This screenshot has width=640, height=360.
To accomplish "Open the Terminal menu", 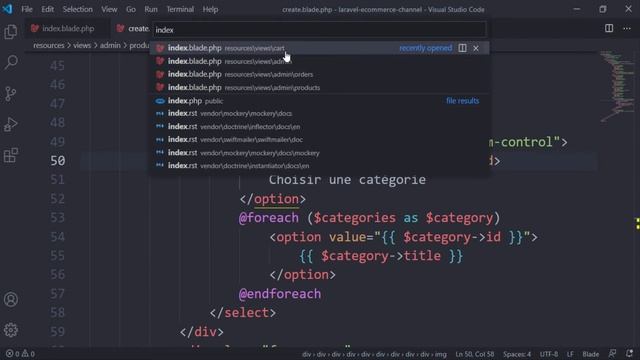I will click(x=180, y=9).
